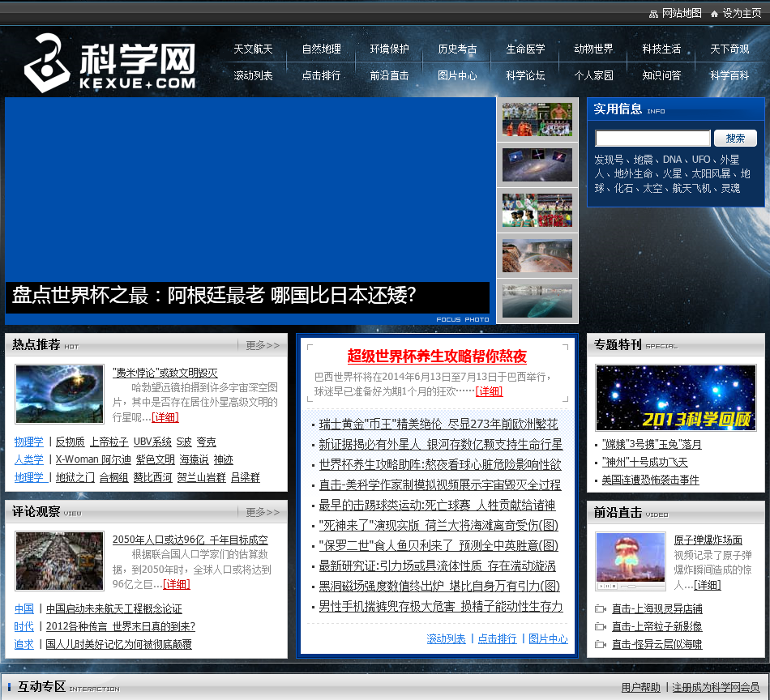Open the crowded train photo in 评论观察
Viewport: 770px width, 700px height.
point(59,561)
